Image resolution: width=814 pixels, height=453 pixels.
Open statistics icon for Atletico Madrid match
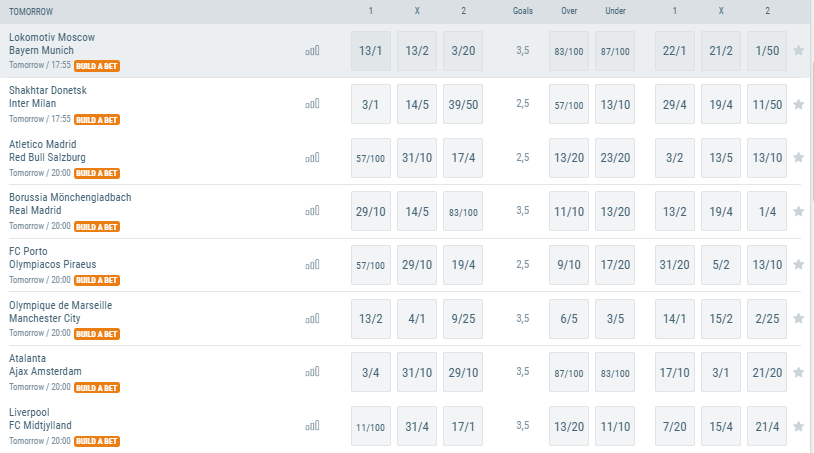pos(313,158)
